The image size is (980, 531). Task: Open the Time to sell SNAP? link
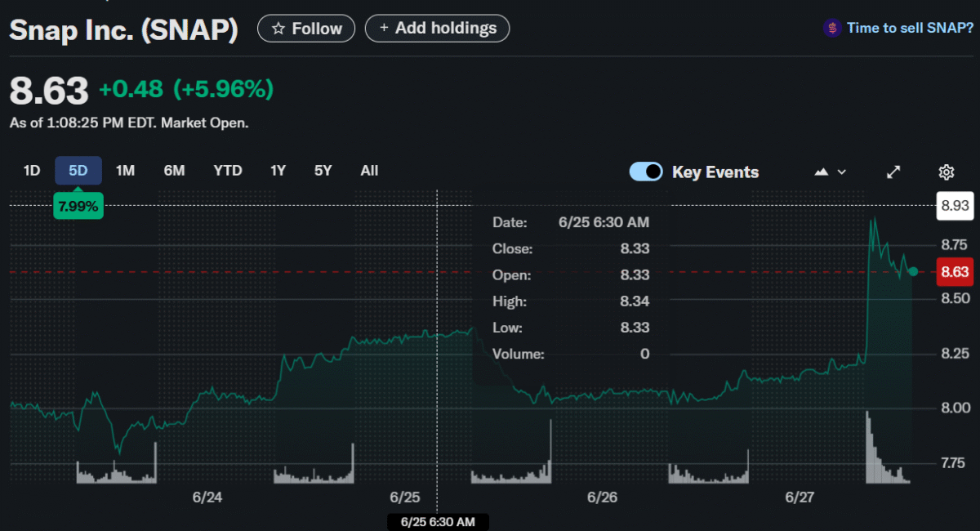[x=910, y=28]
